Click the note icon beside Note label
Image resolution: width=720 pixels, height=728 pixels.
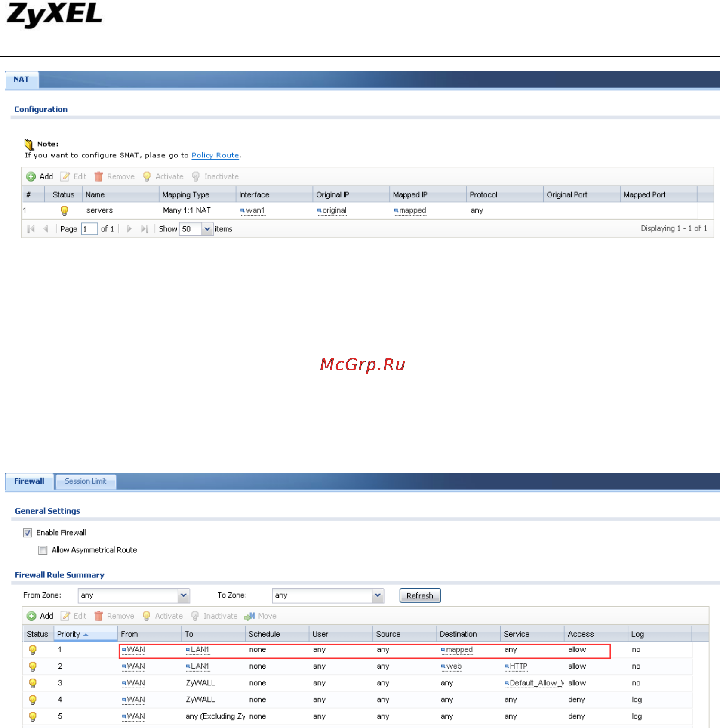click(29, 144)
